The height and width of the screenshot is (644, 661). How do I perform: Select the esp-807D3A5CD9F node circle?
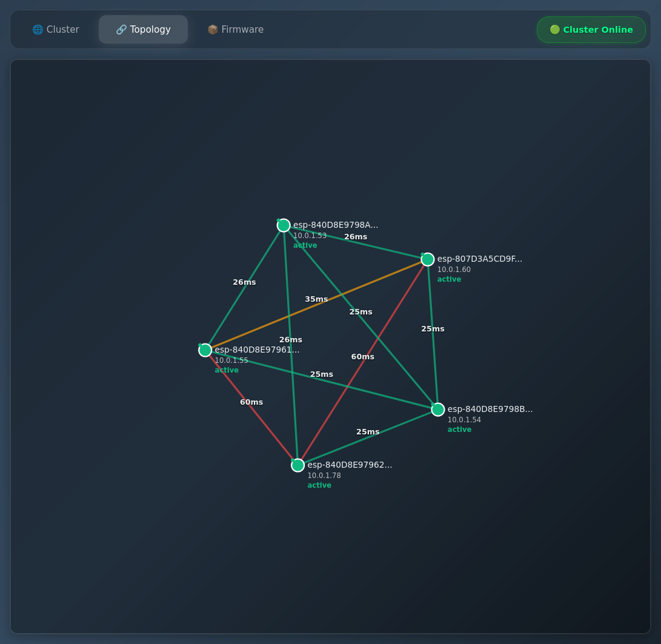(x=428, y=259)
